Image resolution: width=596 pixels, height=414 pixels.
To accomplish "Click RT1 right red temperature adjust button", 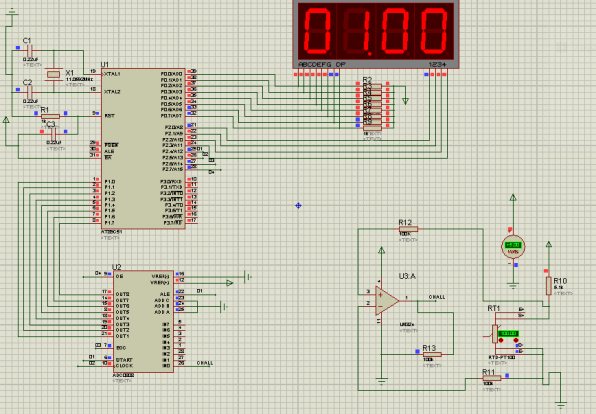I will [x=516, y=340].
